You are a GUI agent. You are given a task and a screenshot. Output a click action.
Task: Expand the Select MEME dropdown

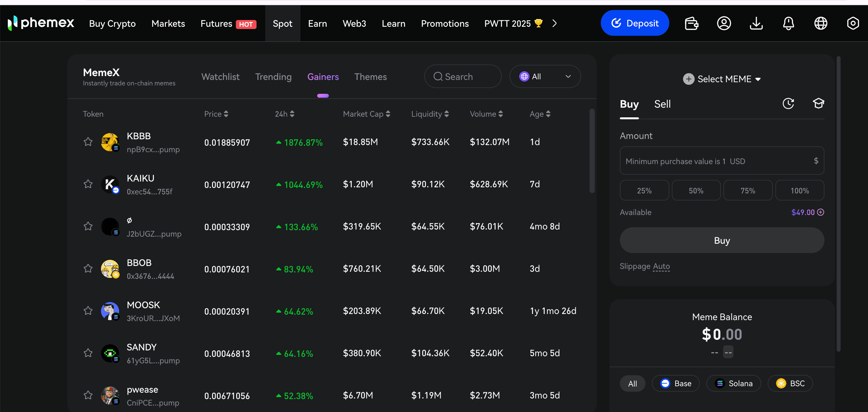[722, 79]
